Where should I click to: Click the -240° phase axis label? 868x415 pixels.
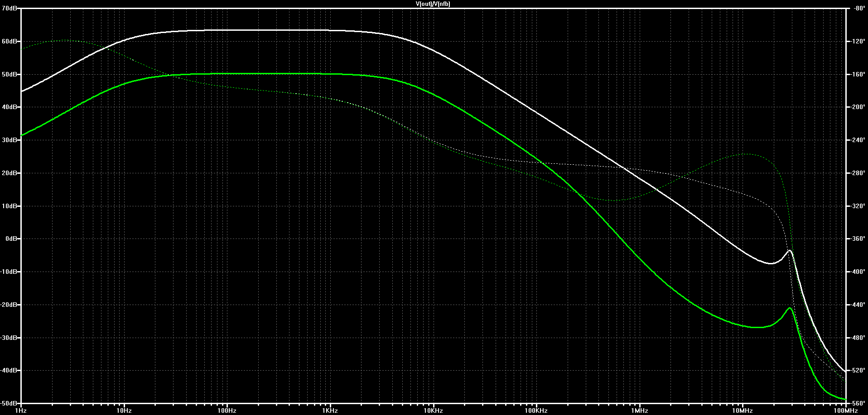click(857, 140)
